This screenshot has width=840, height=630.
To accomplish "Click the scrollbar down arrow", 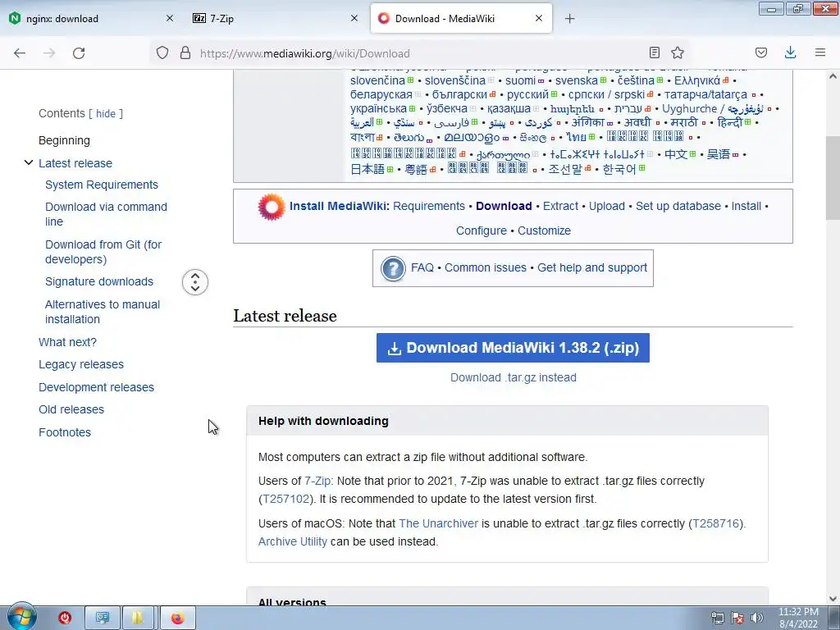I will coord(833,598).
